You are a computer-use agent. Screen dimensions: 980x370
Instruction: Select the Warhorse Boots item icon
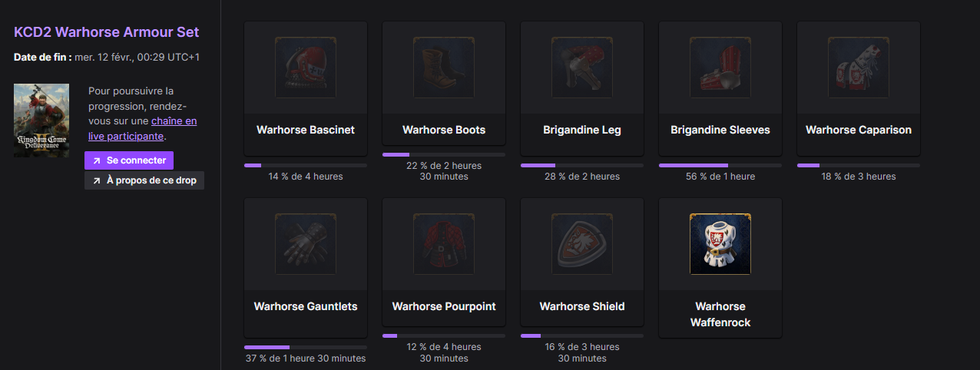point(444,68)
